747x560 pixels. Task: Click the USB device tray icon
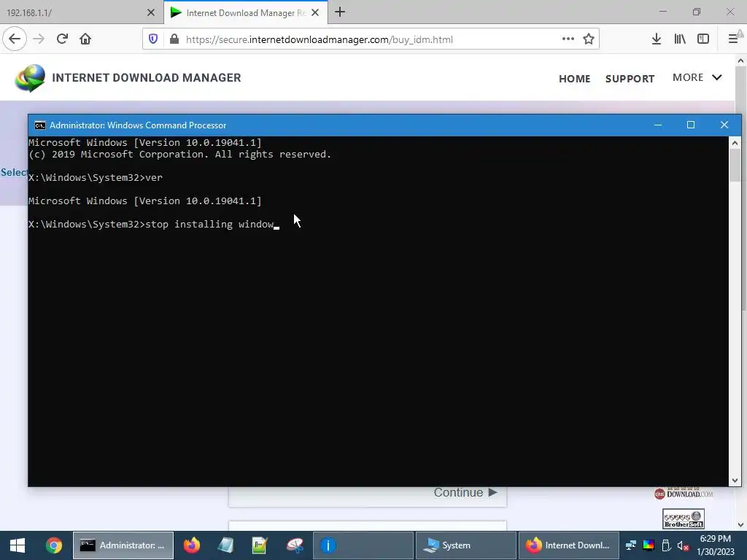(x=667, y=545)
